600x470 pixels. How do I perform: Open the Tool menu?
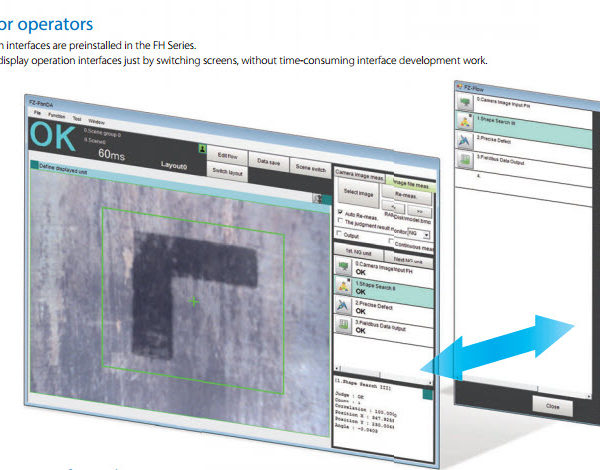click(x=77, y=119)
